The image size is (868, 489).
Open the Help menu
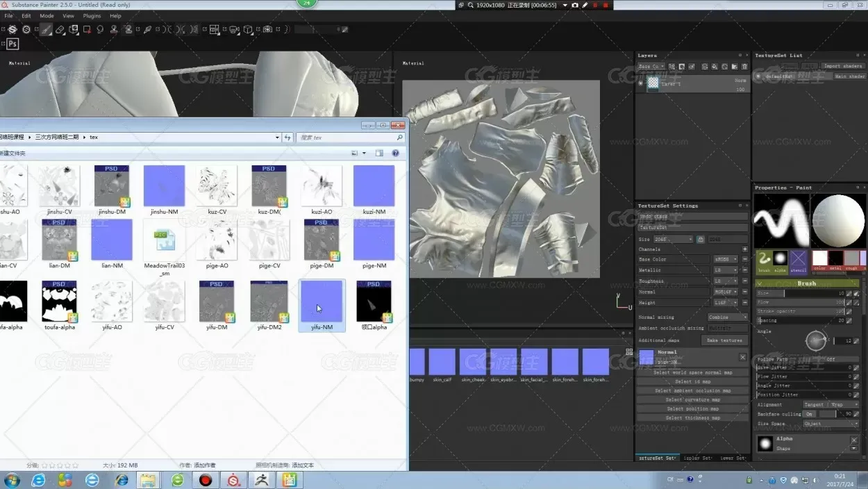115,15
